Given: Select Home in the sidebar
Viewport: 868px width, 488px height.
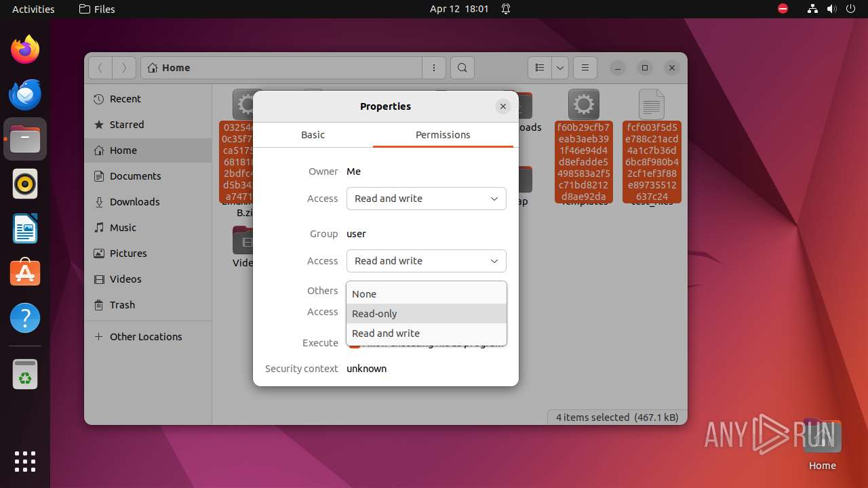Looking at the screenshot, I should 148,150.
